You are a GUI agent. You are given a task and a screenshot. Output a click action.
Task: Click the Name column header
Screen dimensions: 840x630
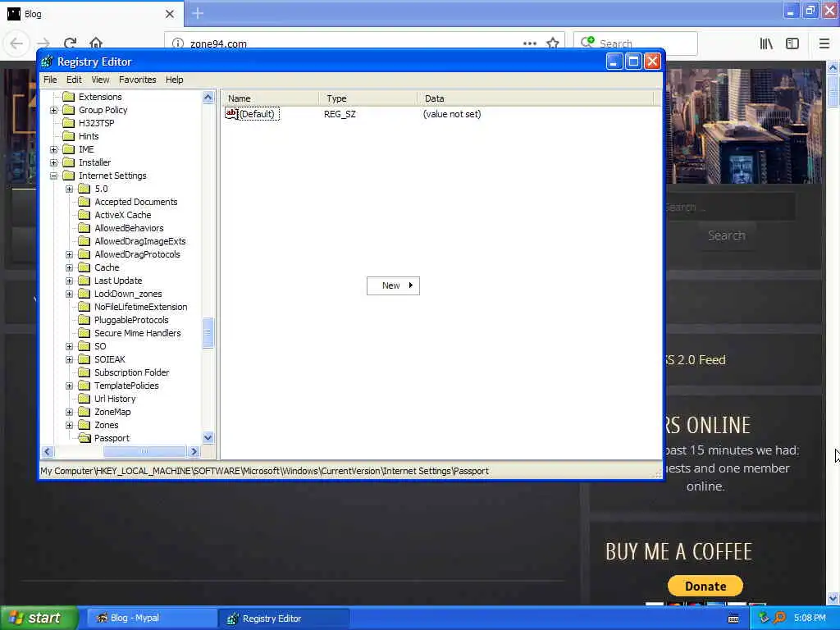[270, 98]
